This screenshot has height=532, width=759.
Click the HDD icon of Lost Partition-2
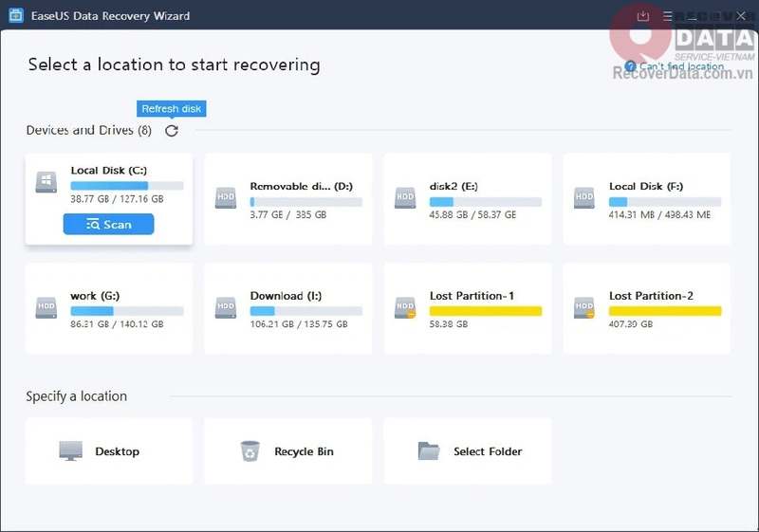coord(584,307)
